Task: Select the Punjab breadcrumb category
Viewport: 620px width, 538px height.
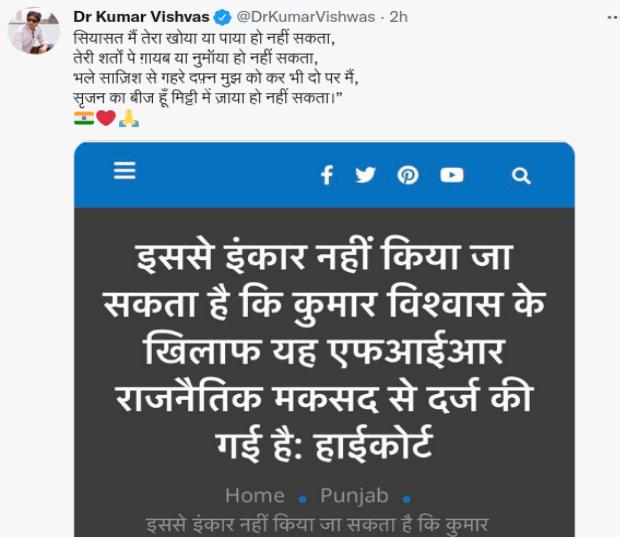Action: 354,496
